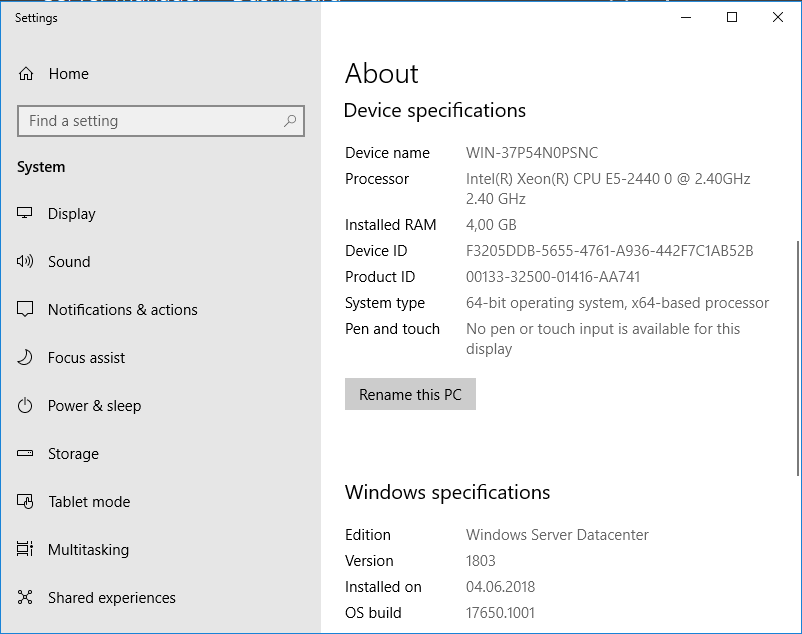This screenshot has width=802, height=634.
Task: Click the Edition value Windows Server Datacenter
Action: coord(557,535)
